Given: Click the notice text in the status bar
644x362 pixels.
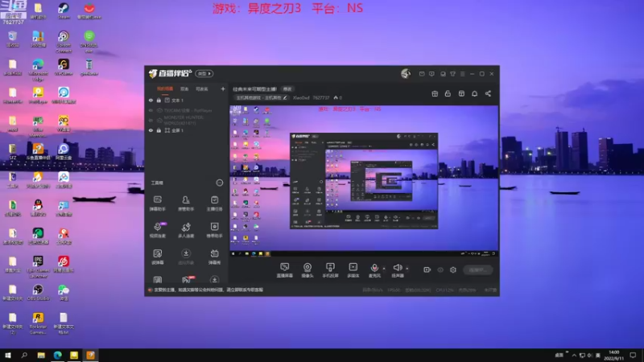Looking at the screenshot, I should click(208, 290).
